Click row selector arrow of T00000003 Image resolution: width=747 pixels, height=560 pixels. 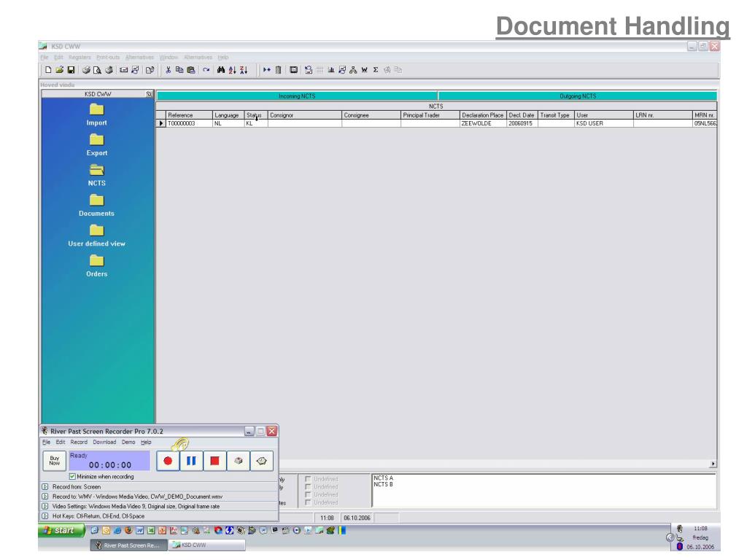(160, 123)
